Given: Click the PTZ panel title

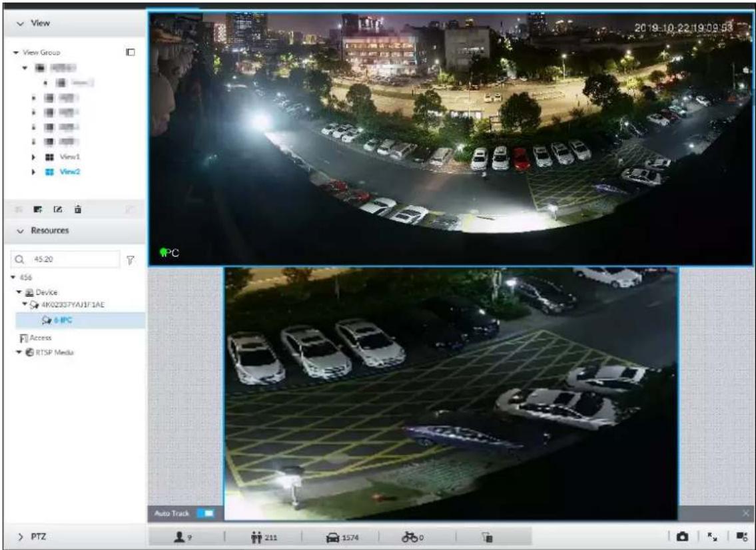Looking at the screenshot, I should (39, 537).
